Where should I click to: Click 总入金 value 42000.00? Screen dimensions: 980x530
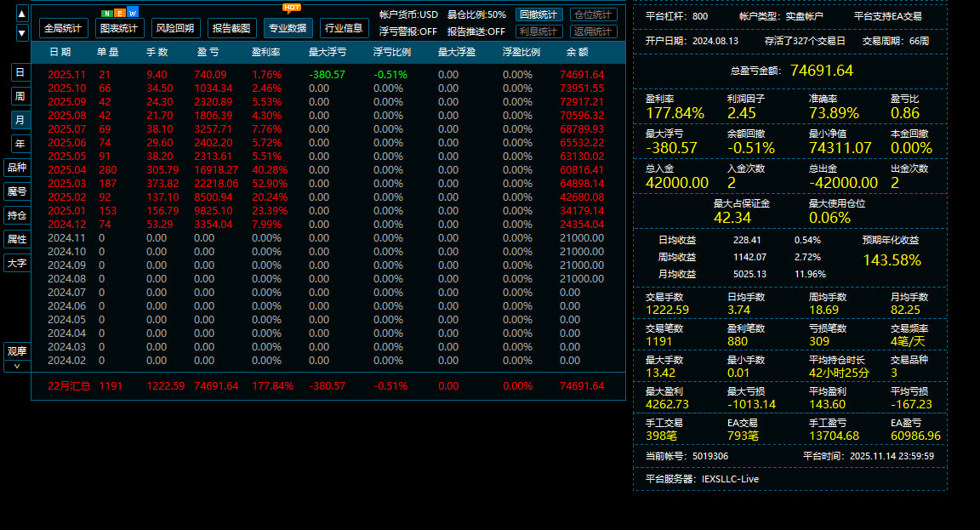pos(677,183)
